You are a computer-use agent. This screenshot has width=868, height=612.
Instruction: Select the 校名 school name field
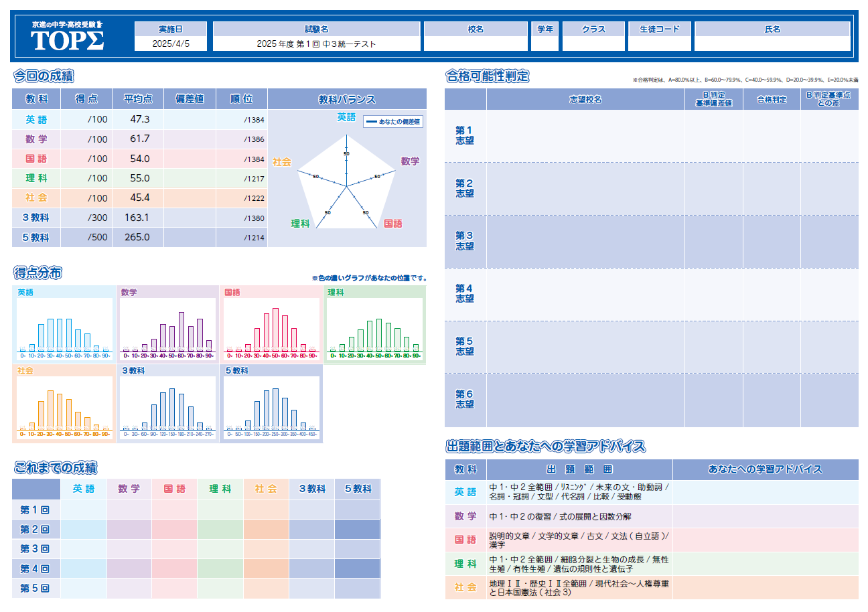pyautogui.click(x=476, y=44)
